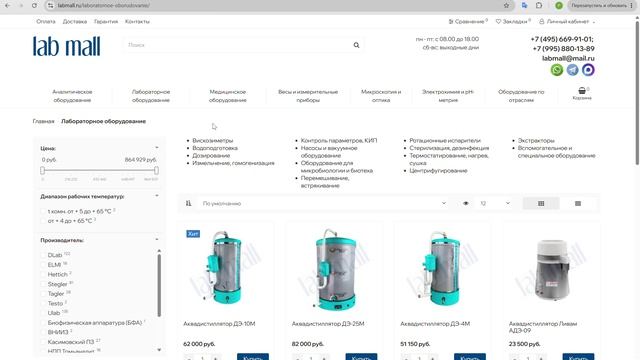Click the lab mall logo

pyautogui.click(x=67, y=46)
